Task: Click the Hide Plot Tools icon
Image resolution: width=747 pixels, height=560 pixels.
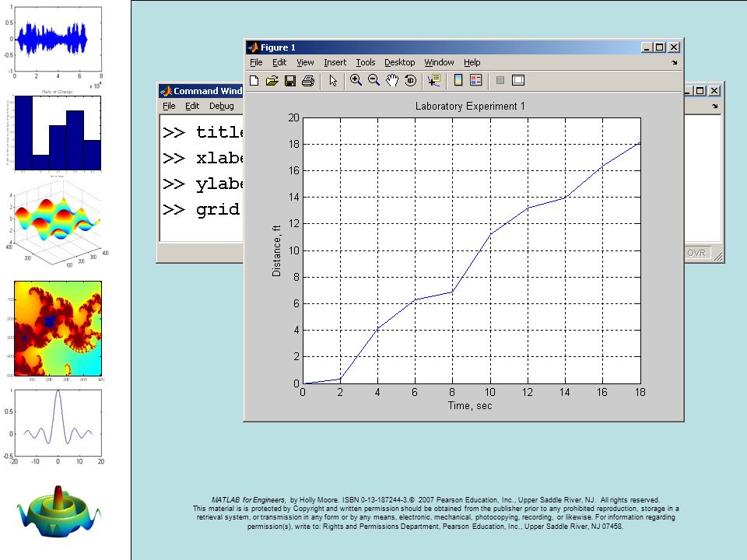Action: (500, 80)
